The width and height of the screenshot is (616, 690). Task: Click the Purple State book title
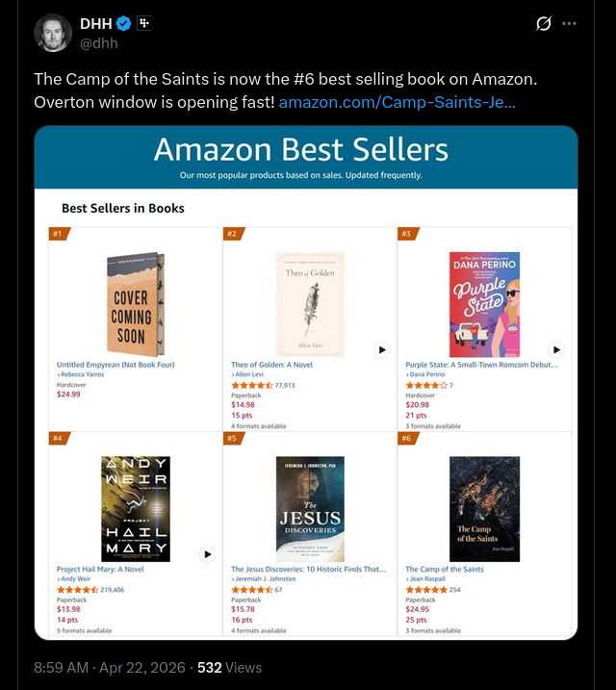(481, 365)
